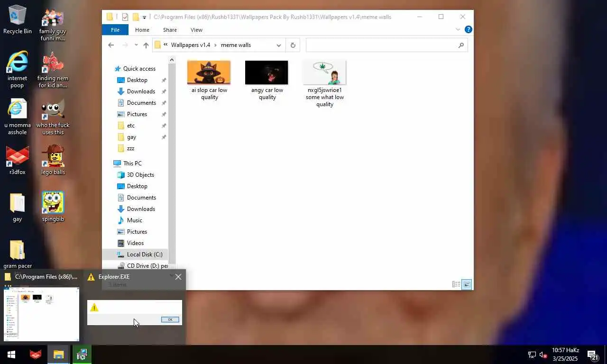Open the quick access toolbar customize dropdown

tap(144, 17)
